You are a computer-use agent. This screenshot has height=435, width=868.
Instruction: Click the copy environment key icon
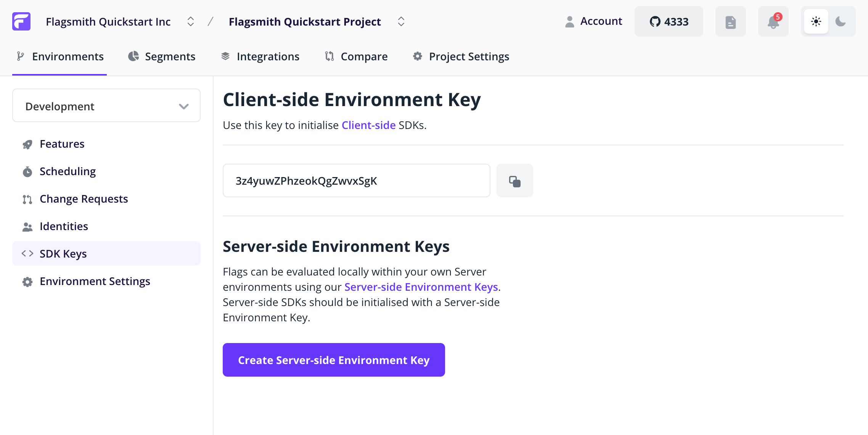(514, 180)
